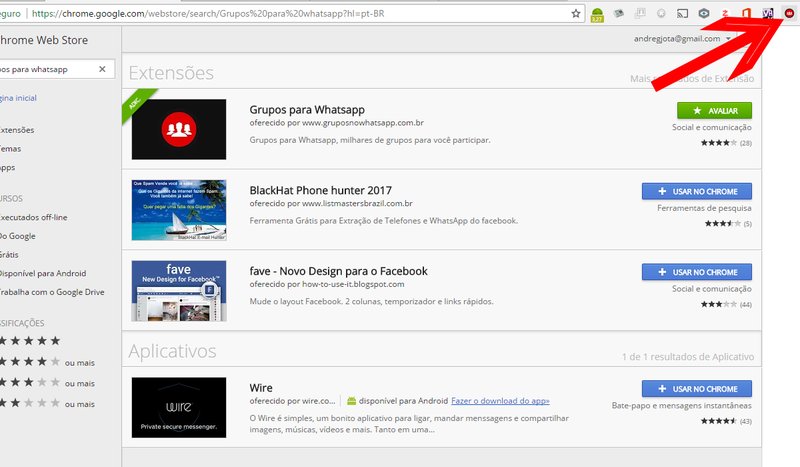Click in the address bar URL

(208, 14)
